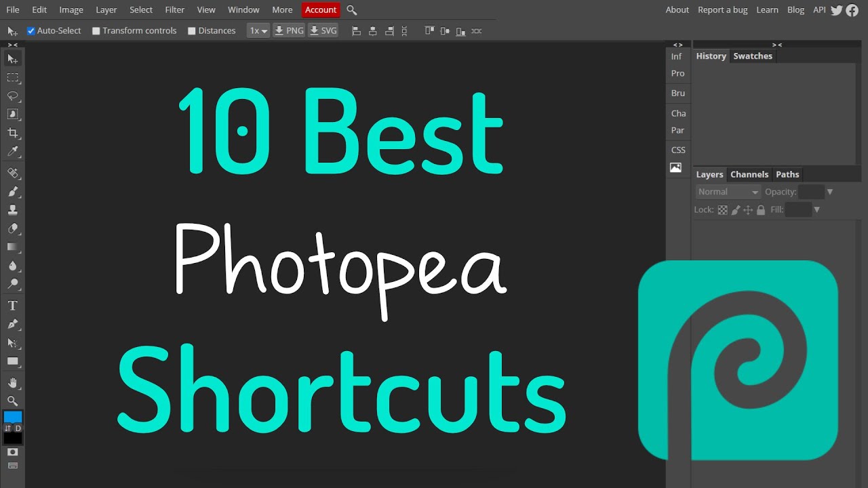Toggle lock image pixels brush icon
The width and height of the screenshot is (868, 488).
click(x=736, y=210)
